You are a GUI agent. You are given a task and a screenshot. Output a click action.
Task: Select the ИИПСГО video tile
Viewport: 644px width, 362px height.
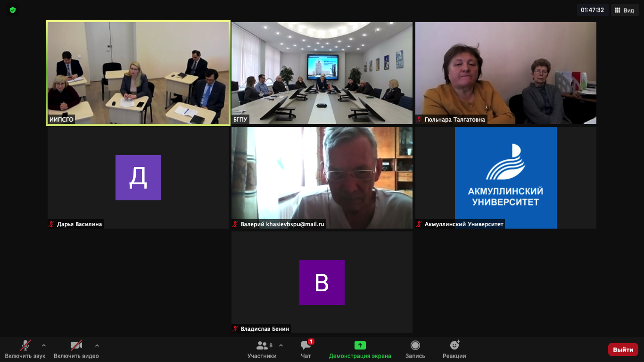pyautogui.click(x=138, y=73)
